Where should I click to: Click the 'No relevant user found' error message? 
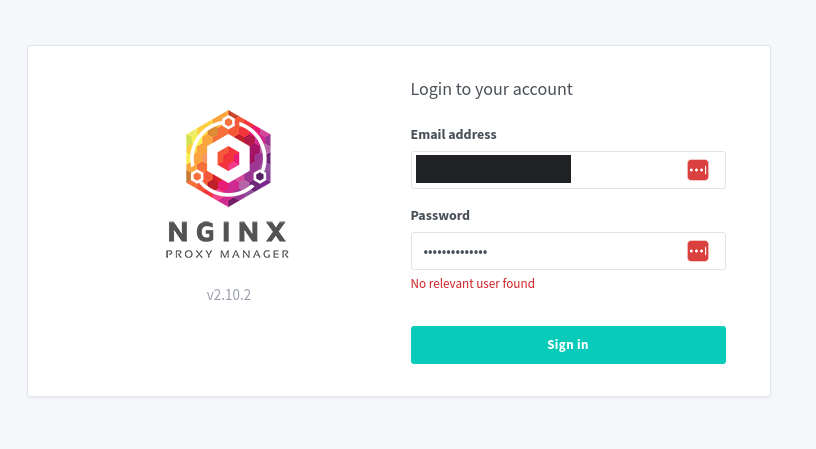pyautogui.click(x=473, y=284)
